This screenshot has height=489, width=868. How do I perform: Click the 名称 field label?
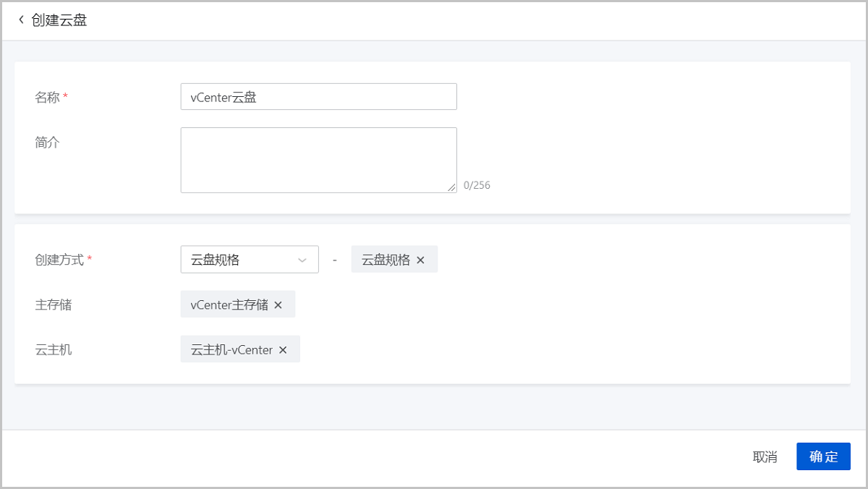click(48, 97)
